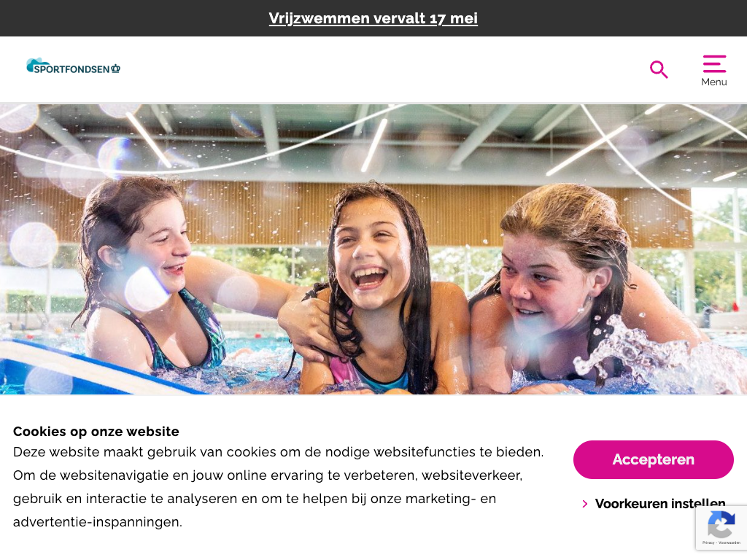Click the Cookies op onze website heading

pyautogui.click(x=96, y=432)
